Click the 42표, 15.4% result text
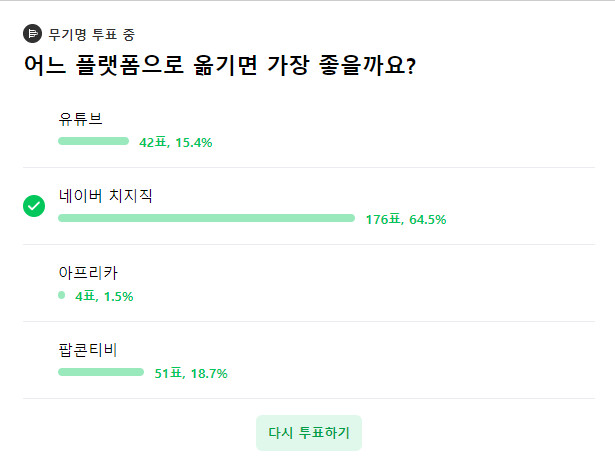Screen dimensions: 615x471 click(x=176, y=142)
